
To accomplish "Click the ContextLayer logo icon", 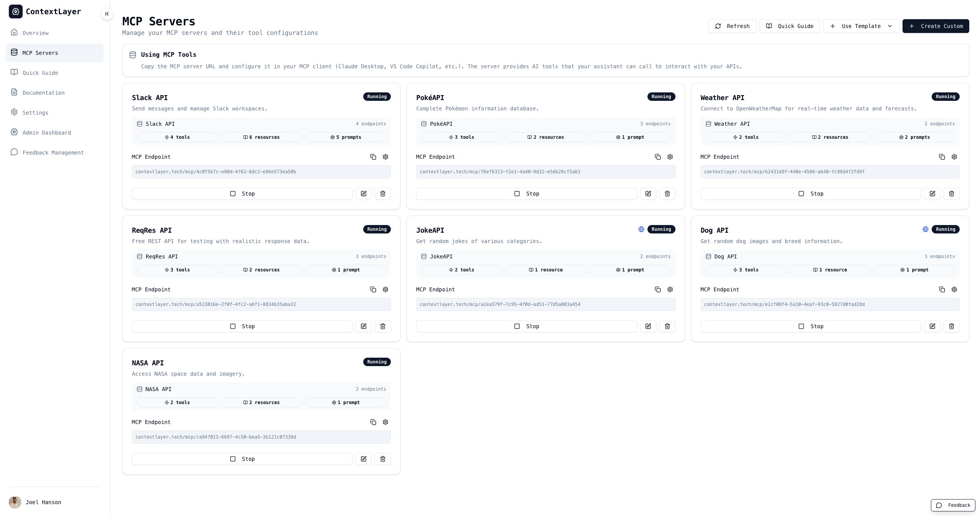I will [15, 11].
